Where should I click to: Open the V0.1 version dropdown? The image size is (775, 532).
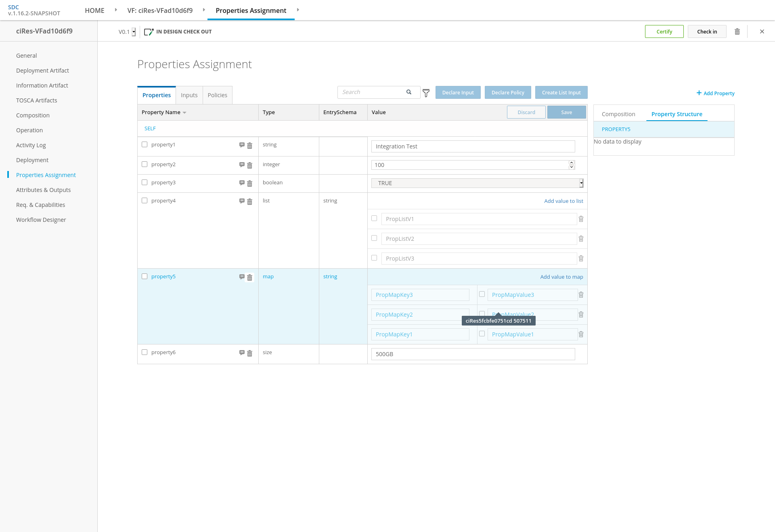click(x=134, y=32)
